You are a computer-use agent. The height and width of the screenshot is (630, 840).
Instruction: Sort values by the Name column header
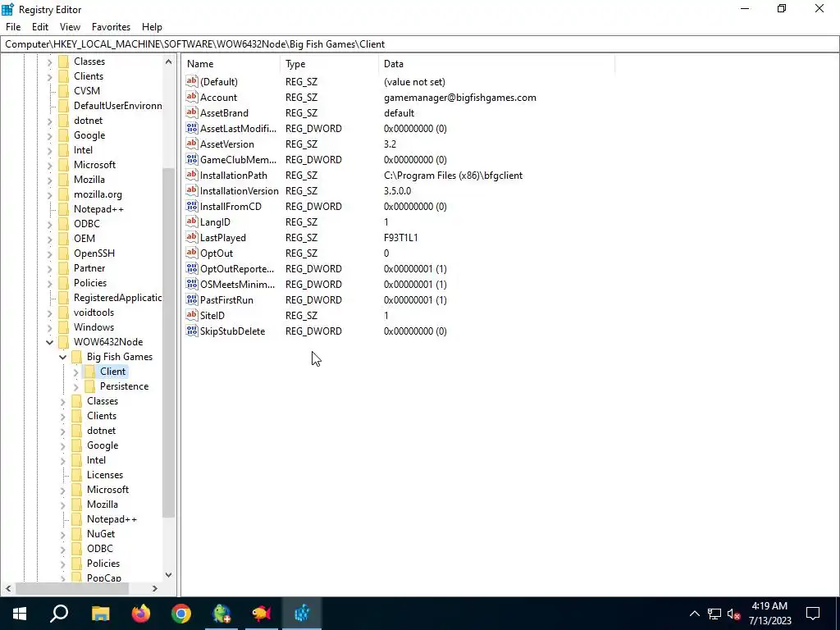click(231, 64)
